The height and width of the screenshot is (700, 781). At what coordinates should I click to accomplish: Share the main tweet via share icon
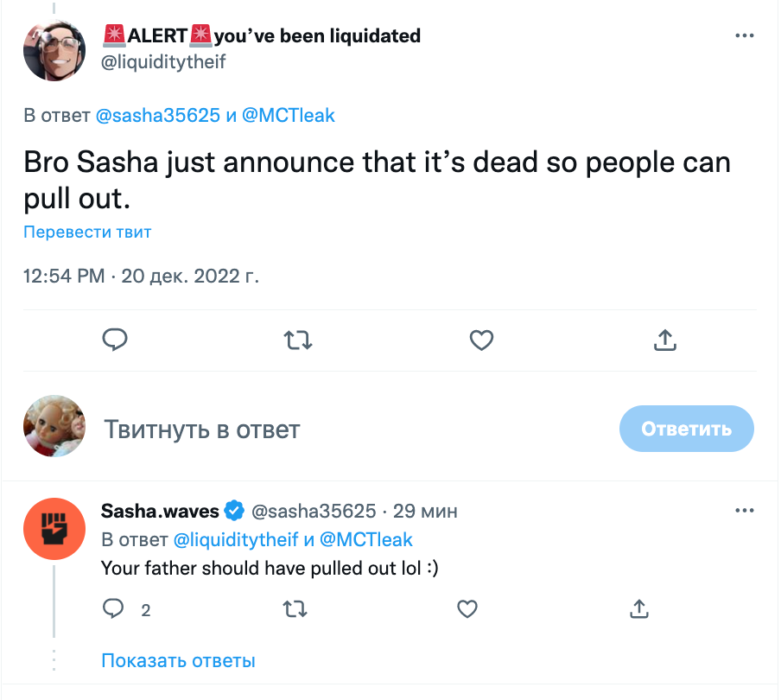tap(664, 340)
